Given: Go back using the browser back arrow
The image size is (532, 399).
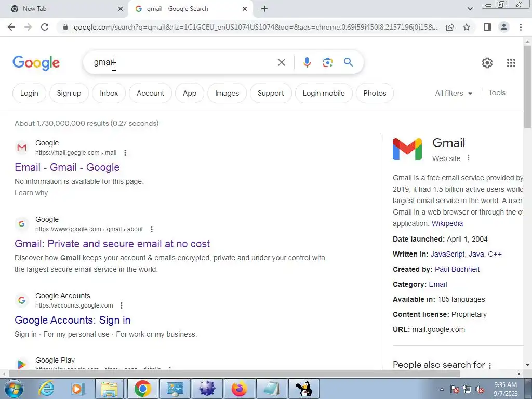Looking at the screenshot, I should (x=11, y=27).
